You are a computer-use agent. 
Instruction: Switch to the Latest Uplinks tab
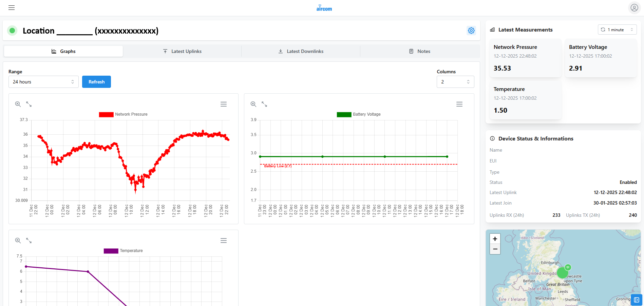182,51
